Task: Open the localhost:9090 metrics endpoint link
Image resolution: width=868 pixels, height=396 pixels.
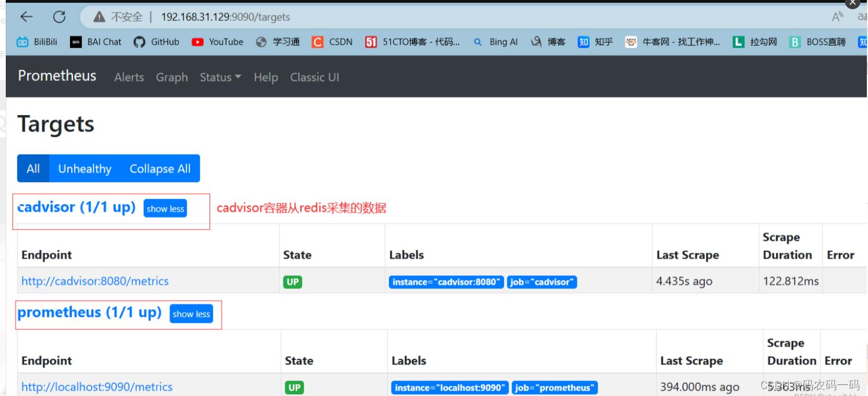Action: pyautogui.click(x=96, y=387)
